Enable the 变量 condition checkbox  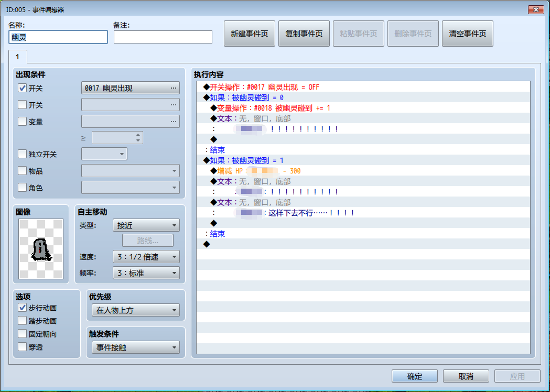22,121
